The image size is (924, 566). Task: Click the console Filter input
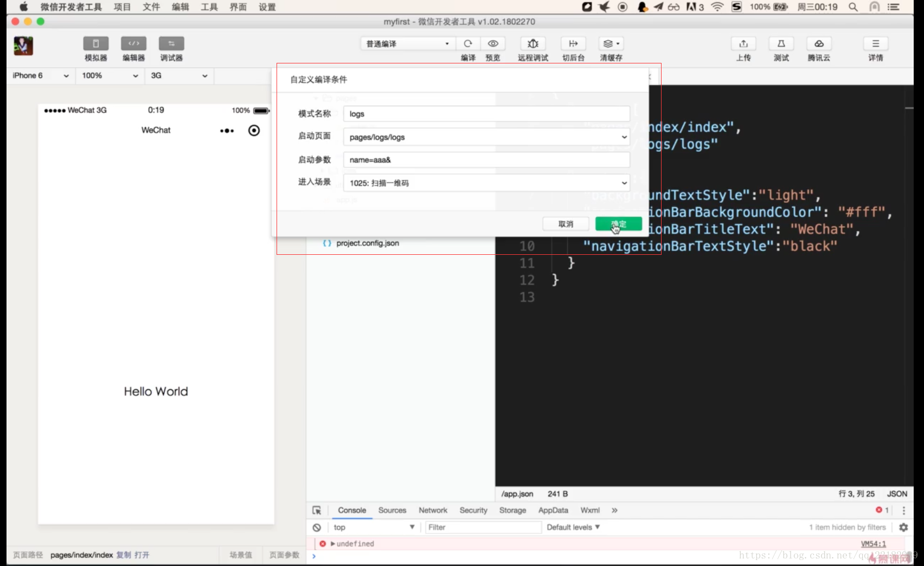(483, 528)
